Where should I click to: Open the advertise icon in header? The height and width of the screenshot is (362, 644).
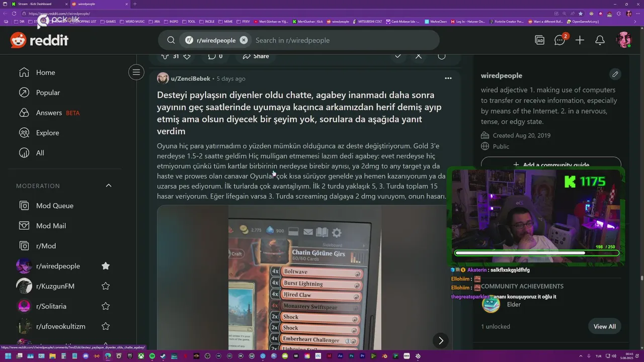(x=540, y=40)
